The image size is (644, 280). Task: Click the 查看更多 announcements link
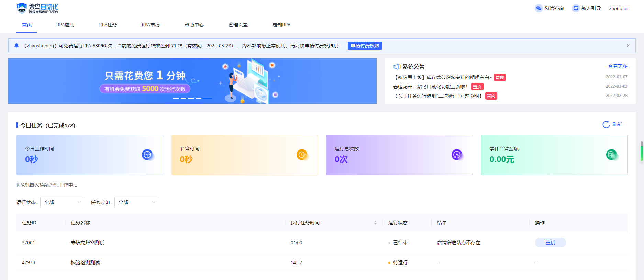click(x=618, y=66)
